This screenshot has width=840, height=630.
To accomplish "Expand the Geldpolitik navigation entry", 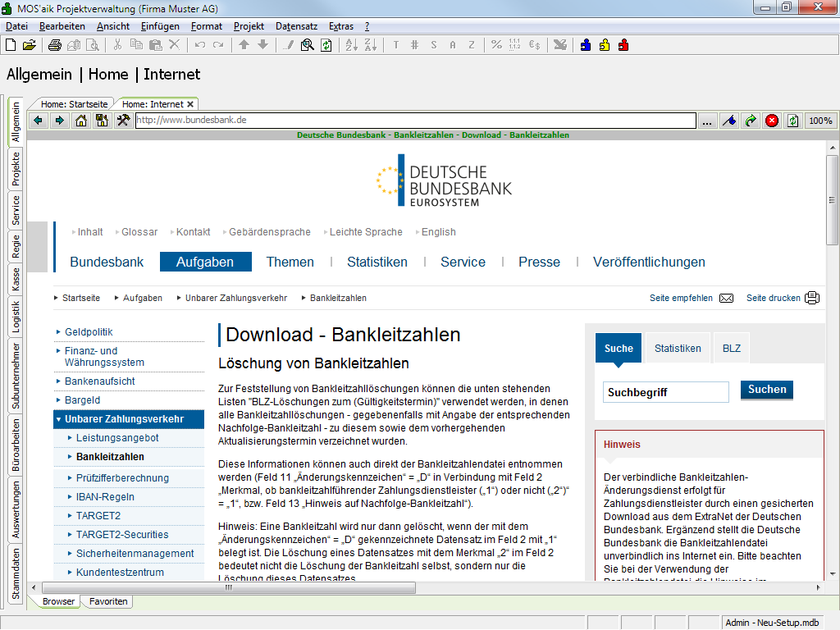I will pos(89,332).
